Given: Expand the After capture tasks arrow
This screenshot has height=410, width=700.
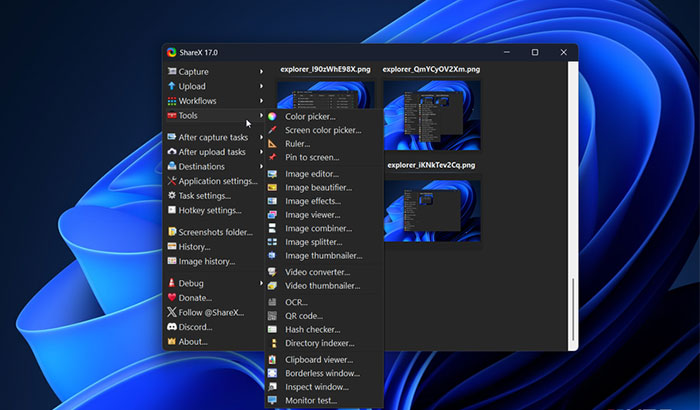Looking at the screenshot, I should coord(261,137).
